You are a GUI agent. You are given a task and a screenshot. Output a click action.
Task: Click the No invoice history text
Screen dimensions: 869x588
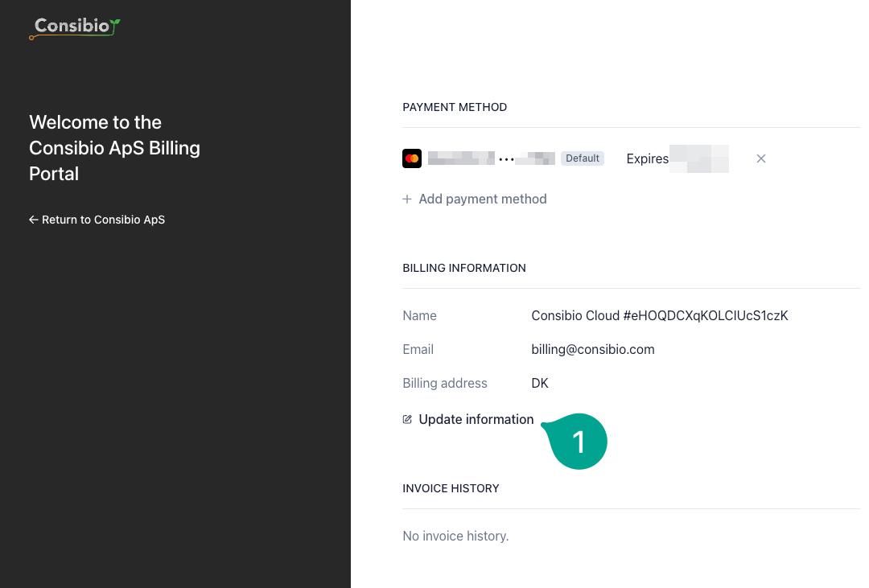(x=455, y=536)
